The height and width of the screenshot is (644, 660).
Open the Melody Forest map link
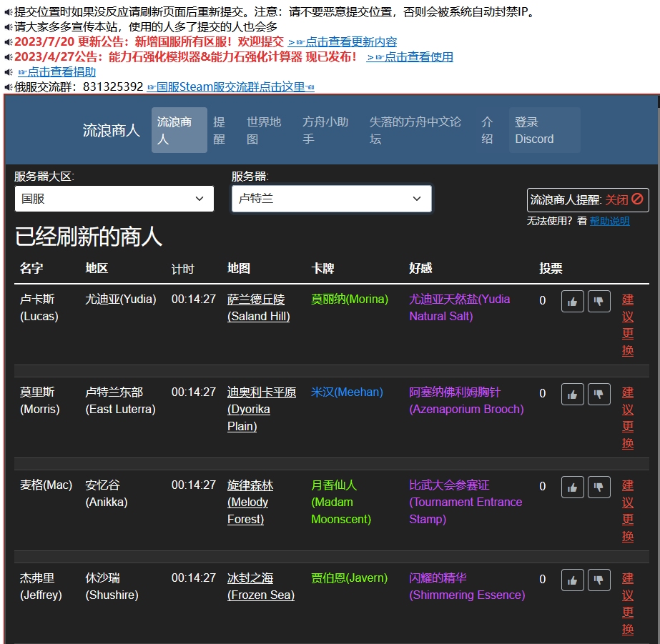pyautogui.click(x=250, y=502)
